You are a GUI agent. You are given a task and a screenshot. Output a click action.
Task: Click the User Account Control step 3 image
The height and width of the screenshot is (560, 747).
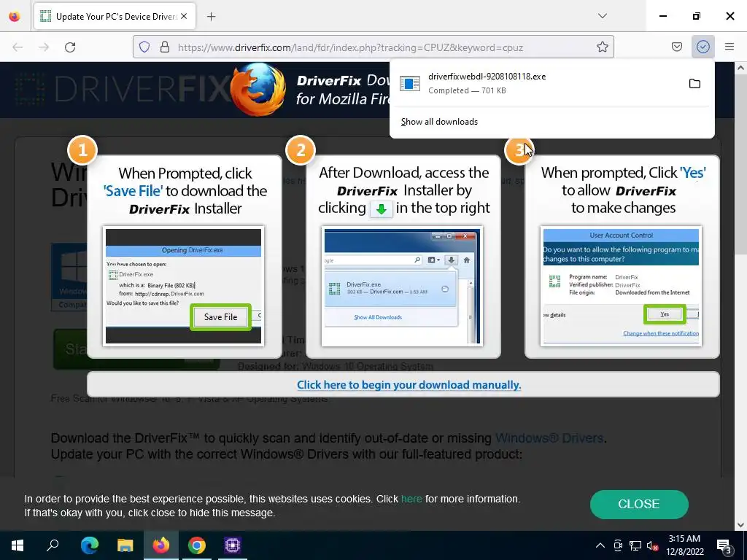click(622, 286)
